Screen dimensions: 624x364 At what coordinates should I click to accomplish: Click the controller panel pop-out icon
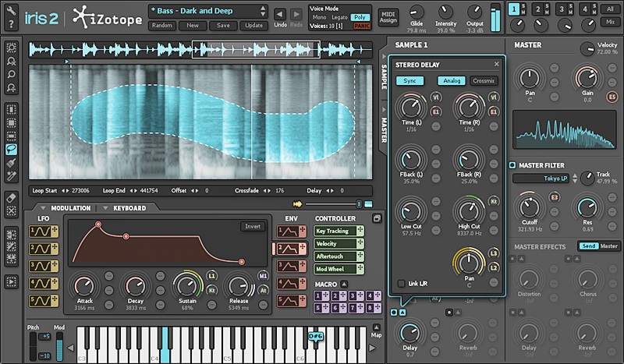tap(377, 218)
